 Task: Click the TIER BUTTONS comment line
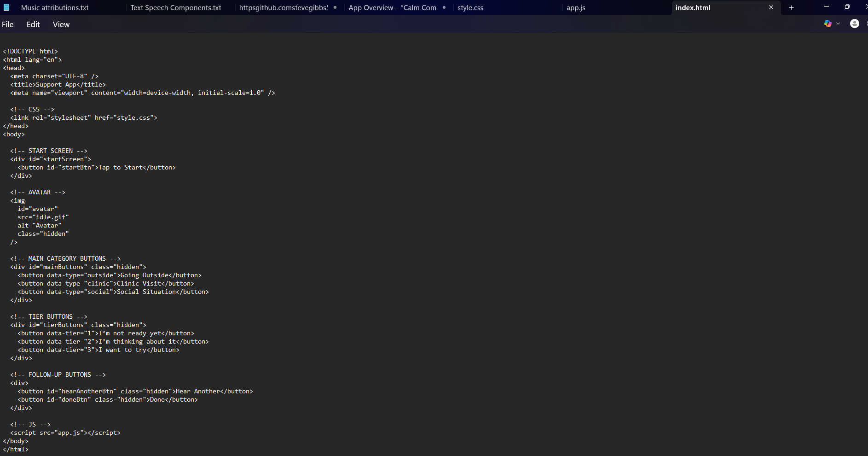49,316
